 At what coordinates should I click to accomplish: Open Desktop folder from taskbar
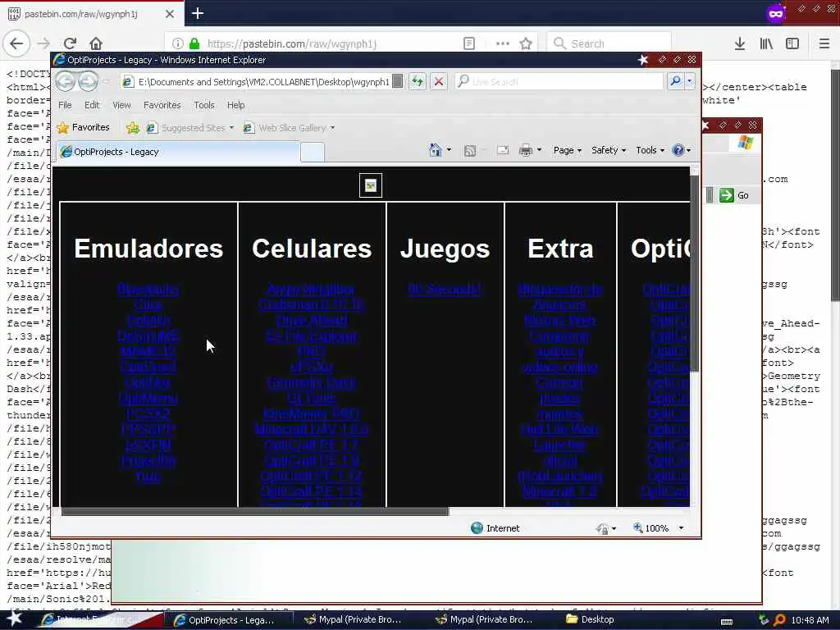click(x=591, y=619)
